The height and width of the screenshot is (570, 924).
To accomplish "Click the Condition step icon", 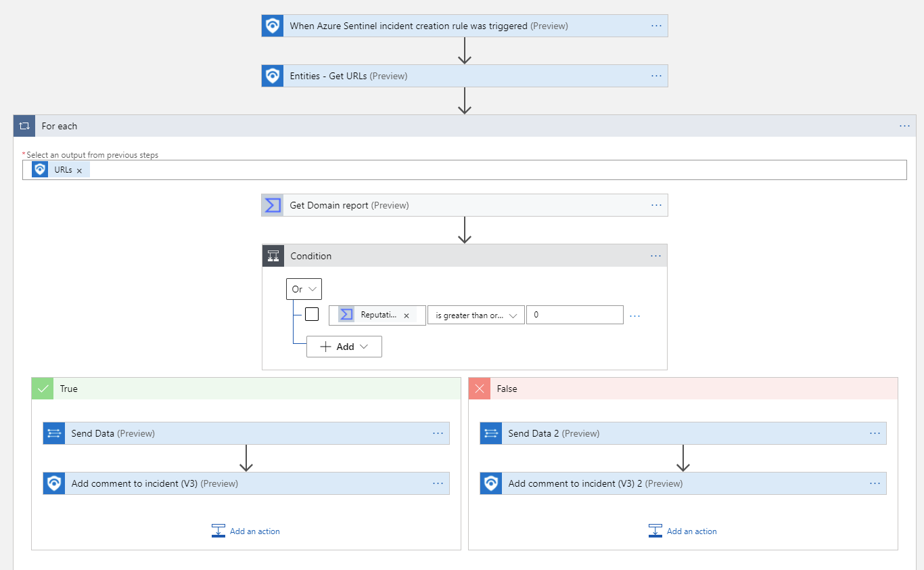I will (x=273, y=256).
